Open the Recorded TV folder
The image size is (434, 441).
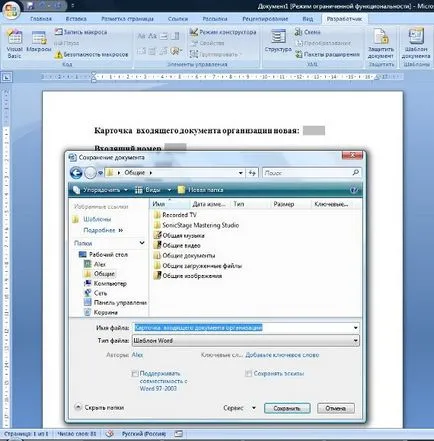tap(175, 215)
